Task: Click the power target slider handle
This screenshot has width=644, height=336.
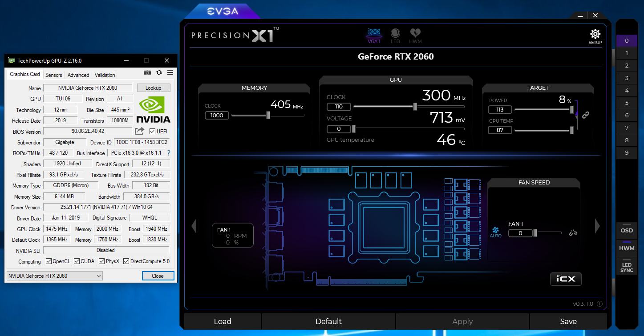Action: coord(571,110)
